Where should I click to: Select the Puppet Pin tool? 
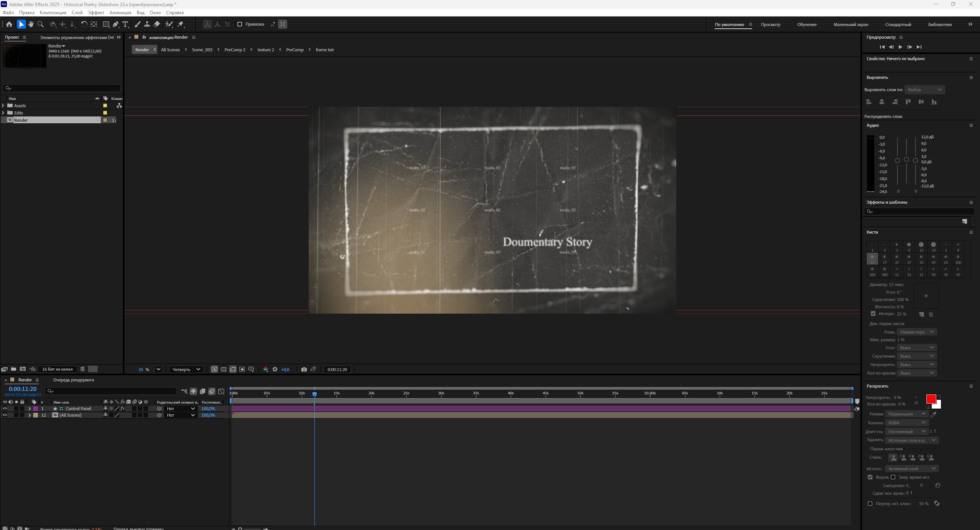click(x=181, y=24)
